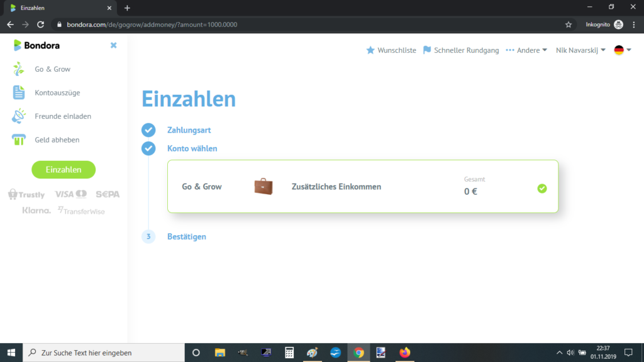Open Nik Navarskij account dropdown
Viewport: 644px width, 362px height.
pyautogui.click(x=580, y=50)
